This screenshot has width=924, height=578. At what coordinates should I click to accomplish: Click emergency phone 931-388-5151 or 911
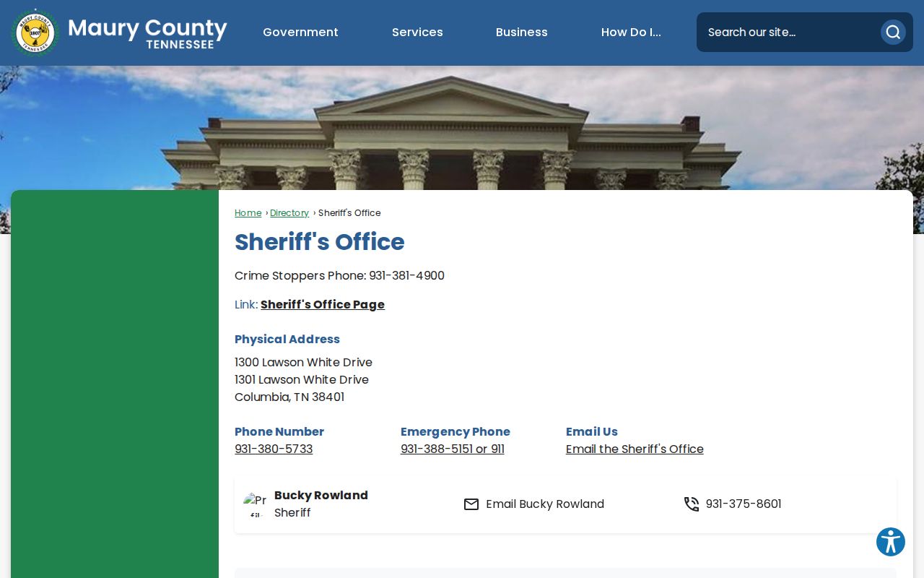click(453, 449)
